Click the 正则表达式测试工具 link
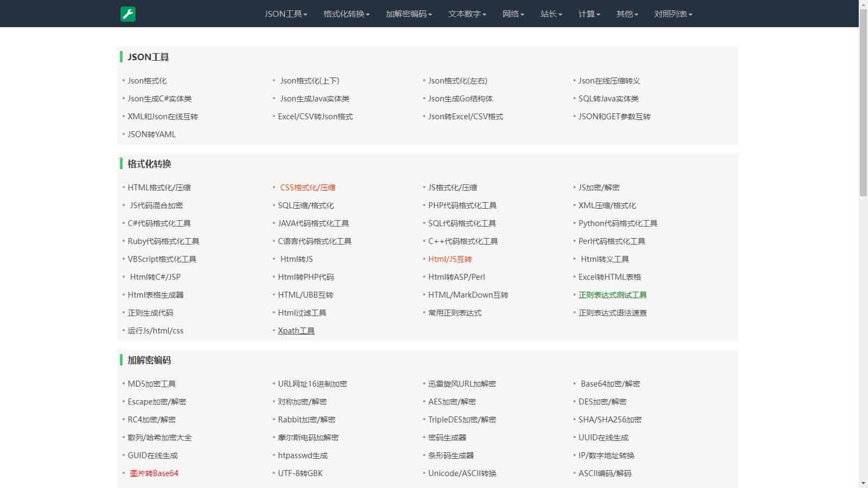The height and width of the screenshot is (488, 868). [612, 295]
